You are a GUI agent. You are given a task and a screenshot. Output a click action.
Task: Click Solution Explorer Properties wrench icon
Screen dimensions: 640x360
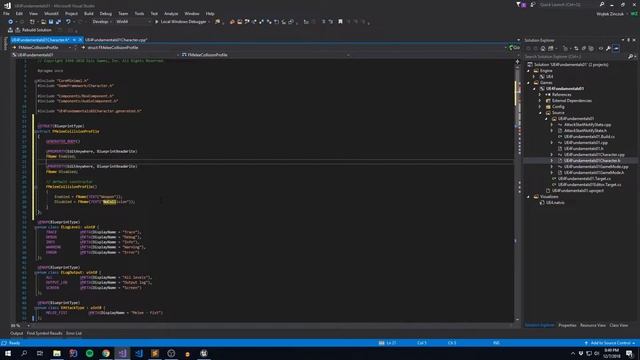click(608, 49)
